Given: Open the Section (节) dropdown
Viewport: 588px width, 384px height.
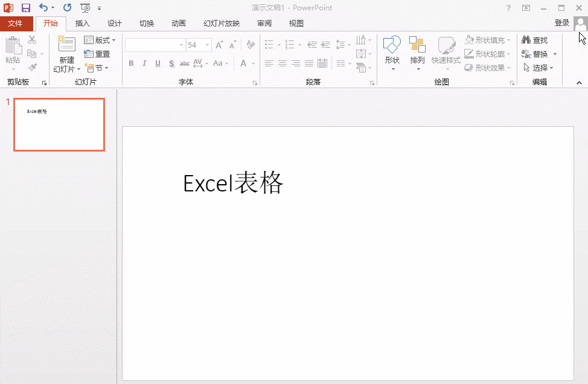Looking at the screenshot, I should [x=97, y=68].
